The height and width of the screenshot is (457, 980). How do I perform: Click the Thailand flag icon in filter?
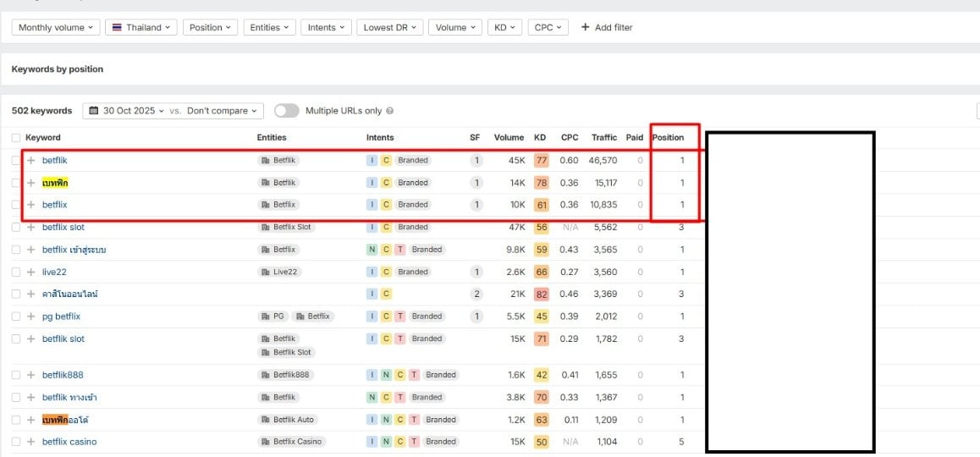coord(117,27)
